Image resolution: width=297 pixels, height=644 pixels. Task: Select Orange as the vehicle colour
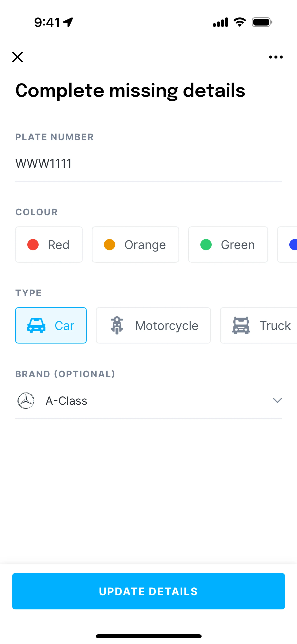pos(136,244)
